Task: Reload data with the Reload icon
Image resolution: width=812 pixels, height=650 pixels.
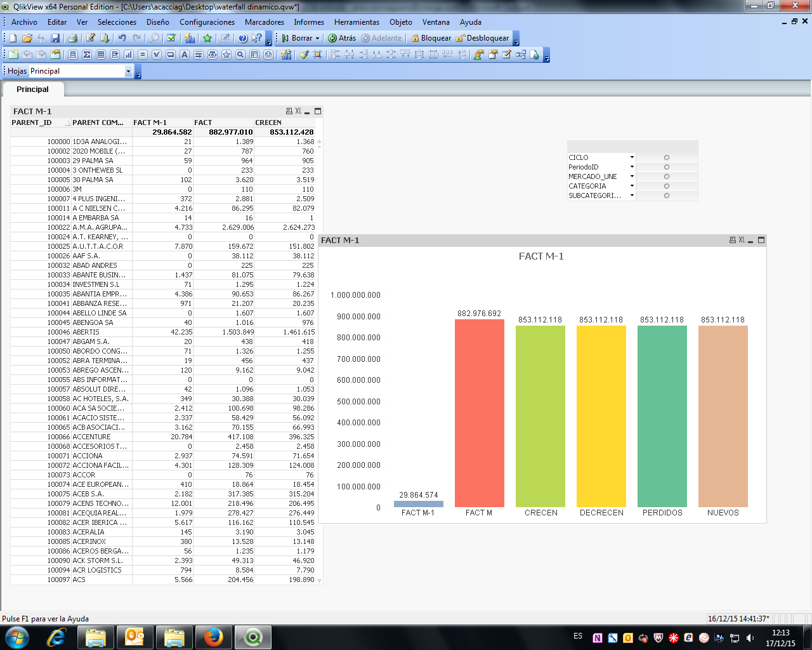Action: point(105,38)
